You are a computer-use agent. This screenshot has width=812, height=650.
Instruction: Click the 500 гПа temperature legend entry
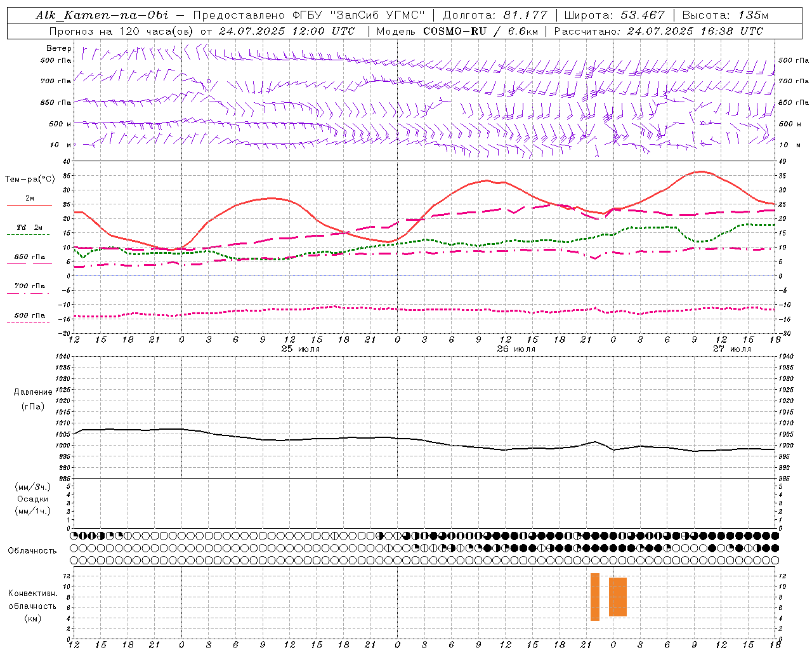coord(29,315)
